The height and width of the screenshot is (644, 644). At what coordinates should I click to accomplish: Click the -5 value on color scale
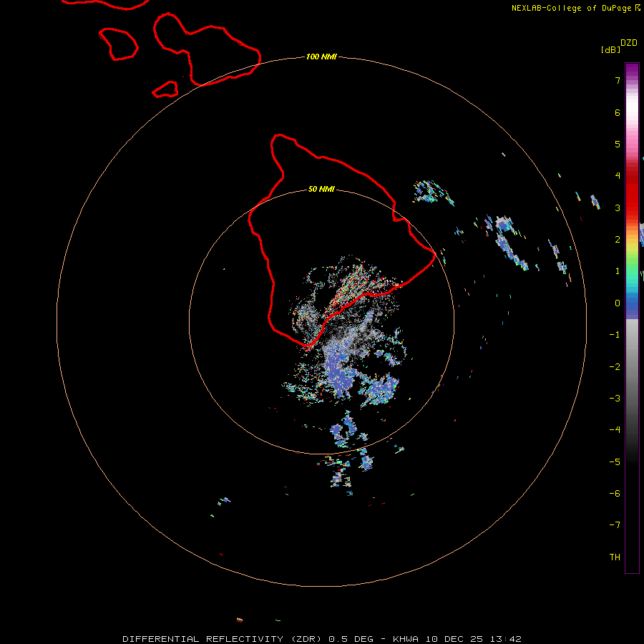(x=615, y=462)
